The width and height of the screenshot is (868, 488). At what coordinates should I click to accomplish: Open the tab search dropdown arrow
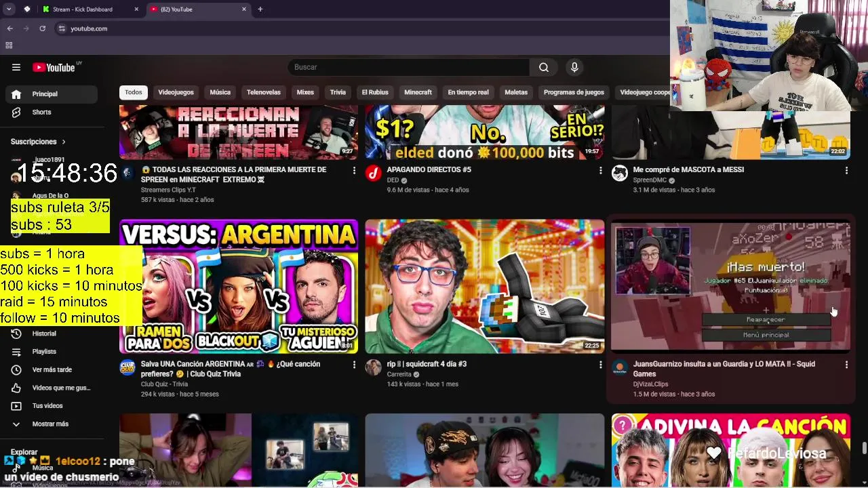(x=9, y=9)
